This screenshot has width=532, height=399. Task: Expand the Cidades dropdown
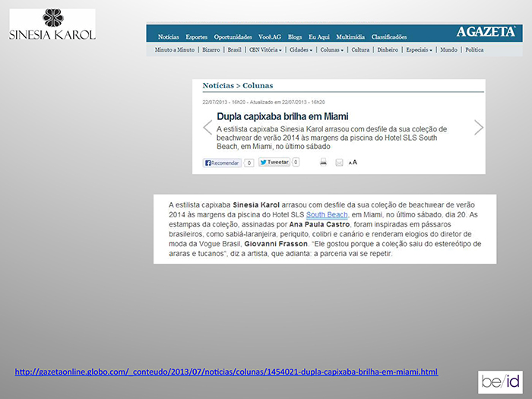(301, 50)
